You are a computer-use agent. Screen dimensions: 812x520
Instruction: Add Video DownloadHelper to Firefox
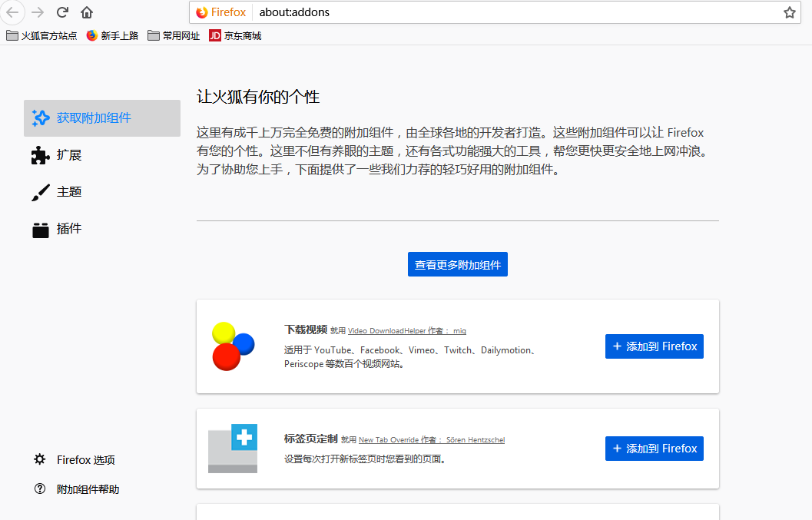(654, 346)
